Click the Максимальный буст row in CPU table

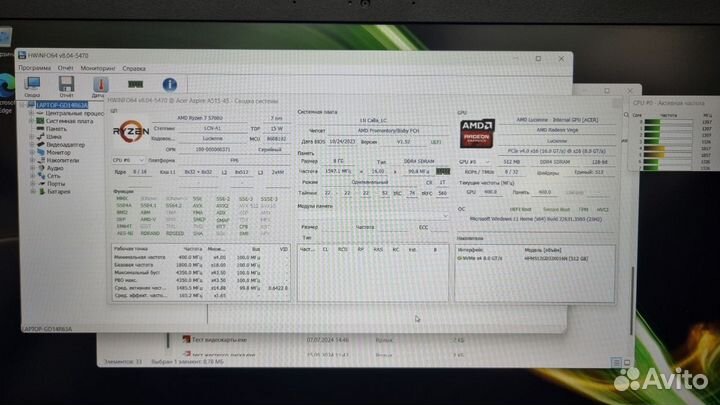[201, 273]
